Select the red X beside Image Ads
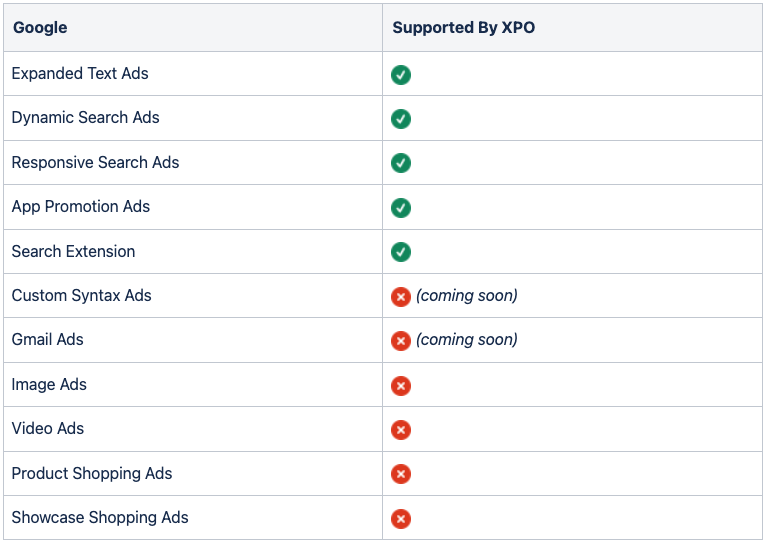Image resolution: width=766 pixels, height=542 pixels. pos(401,386)
